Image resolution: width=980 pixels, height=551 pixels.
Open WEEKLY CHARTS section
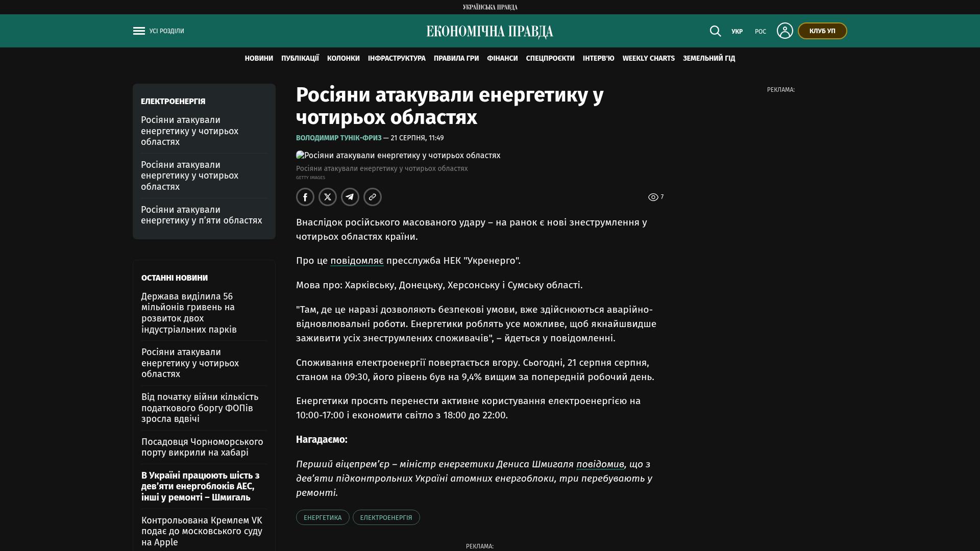coord(649,59)
